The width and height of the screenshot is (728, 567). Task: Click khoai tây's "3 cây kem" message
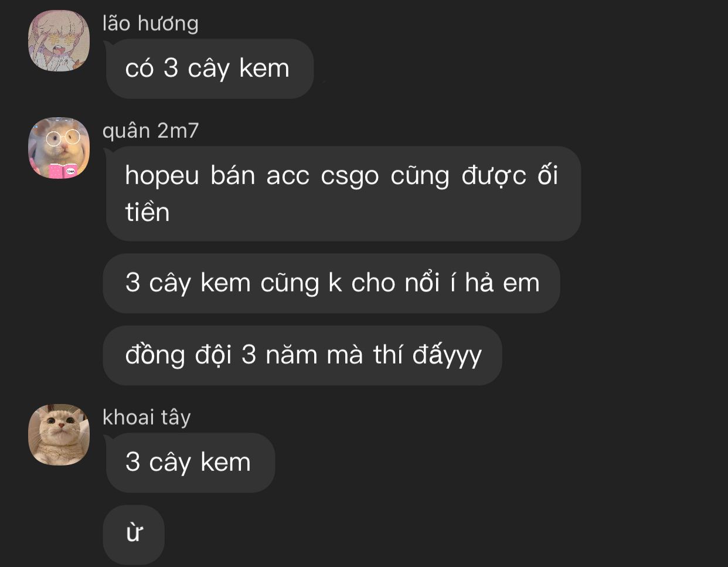point(190,463)
